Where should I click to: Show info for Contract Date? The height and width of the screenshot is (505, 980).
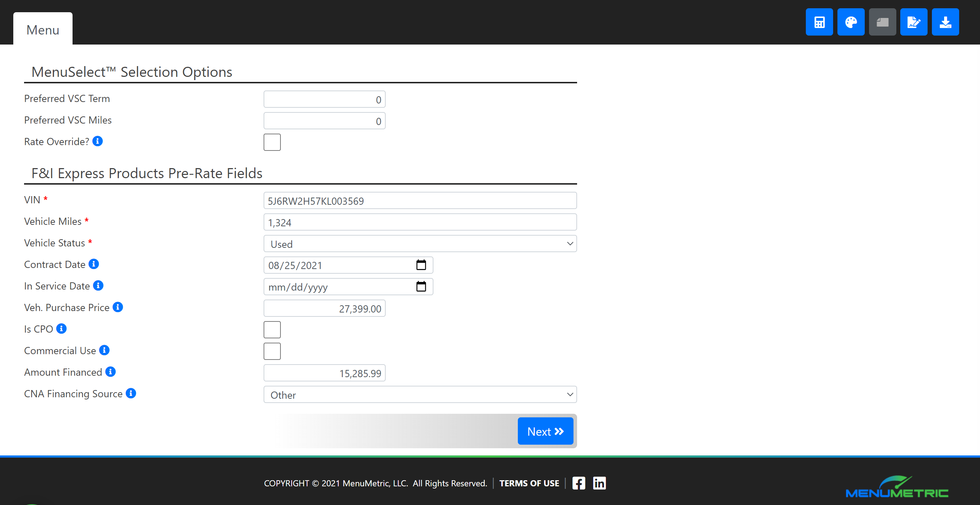tap(94, 264)
